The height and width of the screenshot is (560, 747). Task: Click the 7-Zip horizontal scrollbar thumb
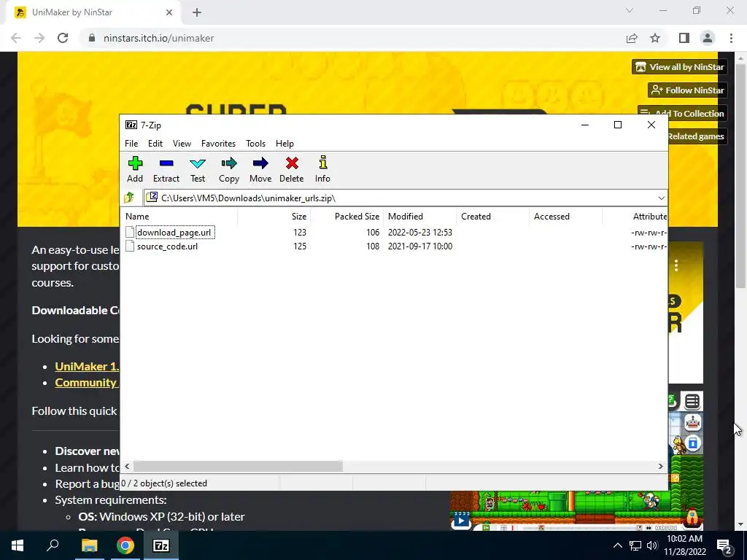pos(238,466)
